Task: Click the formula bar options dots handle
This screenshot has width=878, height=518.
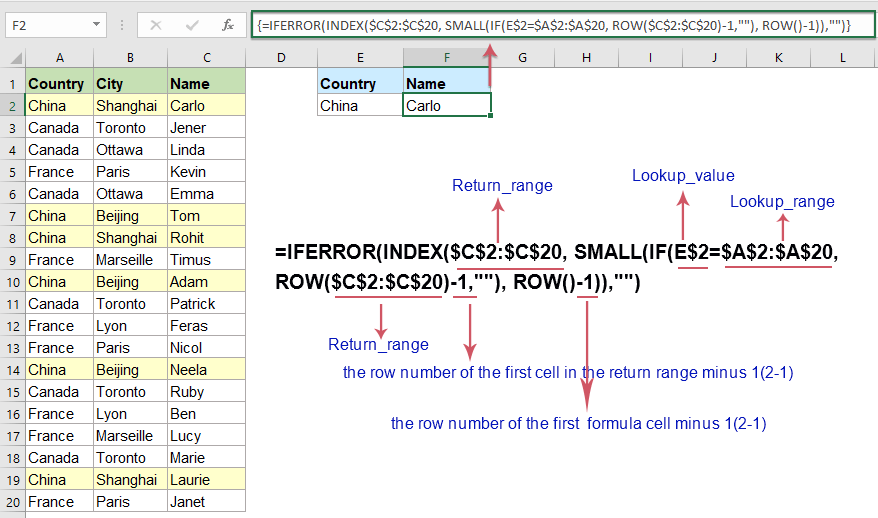Action: [122, 25]
